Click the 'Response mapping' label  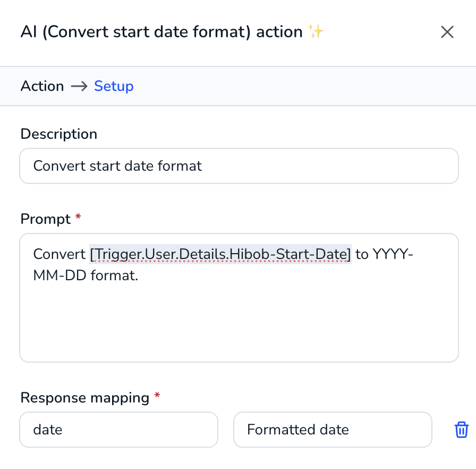(x=85, y=398)
